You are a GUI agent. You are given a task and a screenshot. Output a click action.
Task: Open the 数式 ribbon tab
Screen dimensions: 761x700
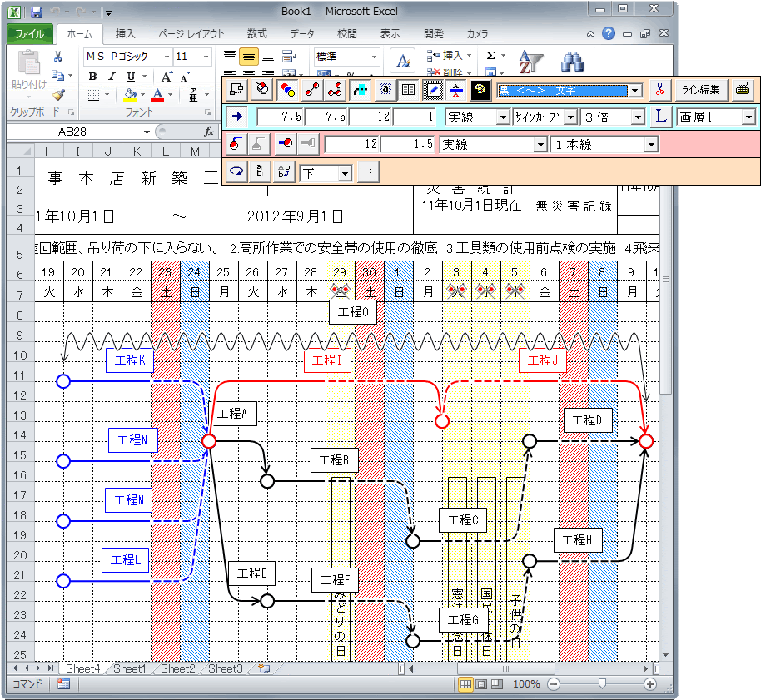[256, 34]
